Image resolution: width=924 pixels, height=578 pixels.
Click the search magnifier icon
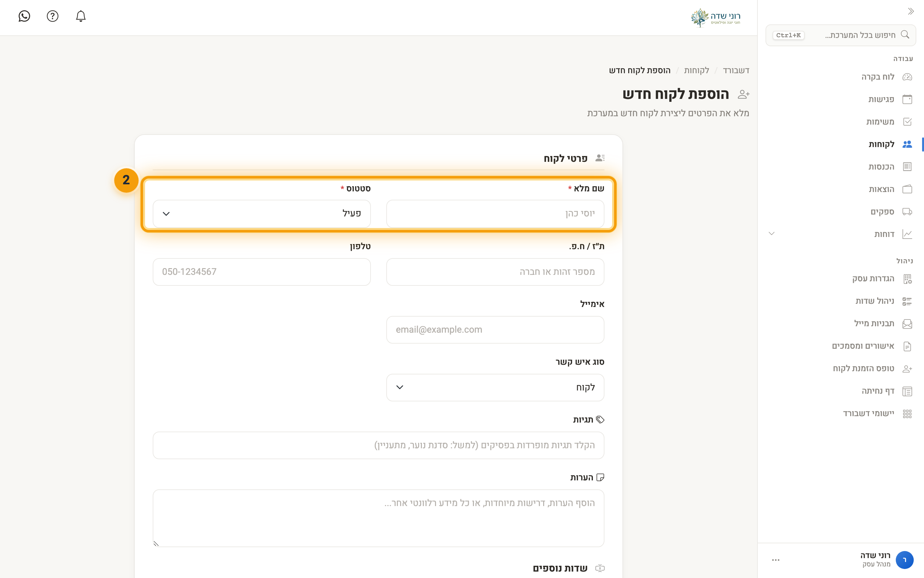pos(904,34)
